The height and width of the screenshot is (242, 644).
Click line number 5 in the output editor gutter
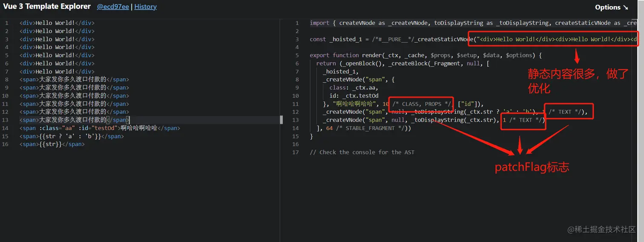point(298,55)
